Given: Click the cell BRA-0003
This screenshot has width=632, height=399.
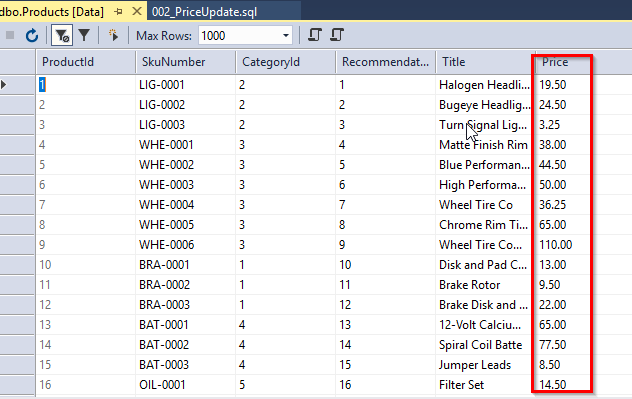Looking at the screenshot, I should click(x=185, y=305).
